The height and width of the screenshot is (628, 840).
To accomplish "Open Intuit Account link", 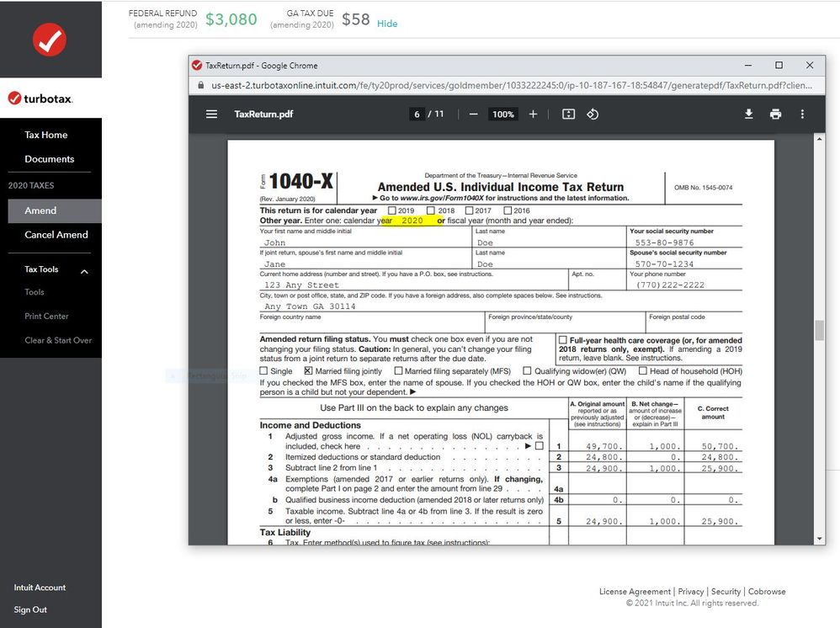I will coord(40,588).
